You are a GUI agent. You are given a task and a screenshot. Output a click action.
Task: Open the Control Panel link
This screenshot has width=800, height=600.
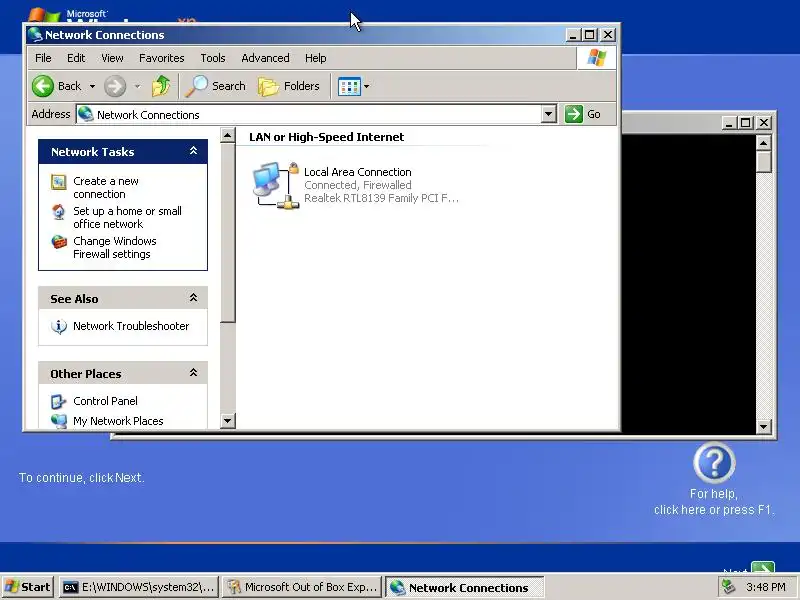106,401
